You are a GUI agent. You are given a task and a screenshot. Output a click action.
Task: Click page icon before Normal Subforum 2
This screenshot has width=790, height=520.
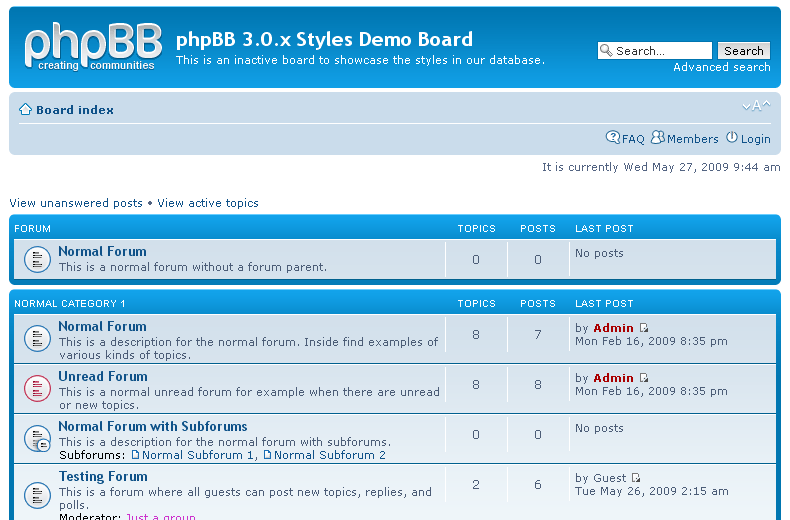click(267, 455)
